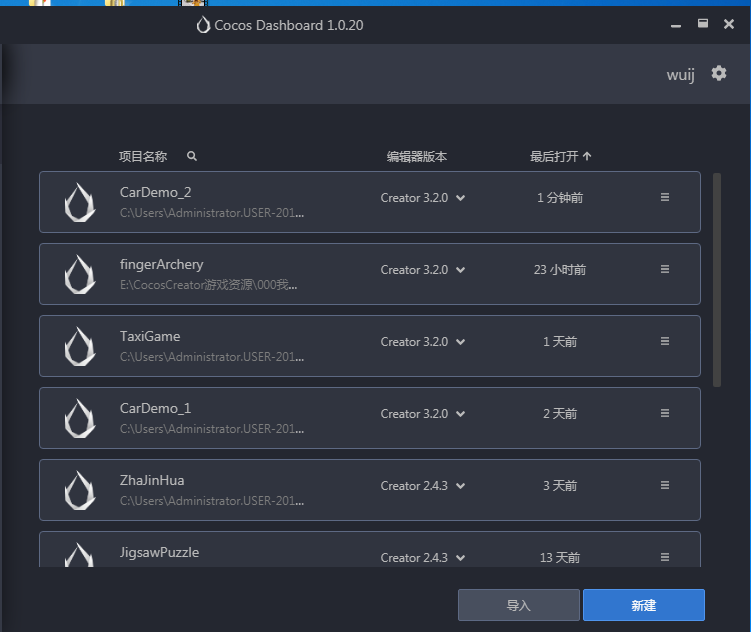Image resolution: width=751 pixels, height=632 pixels.
Task: Open the CarDemo_1 row hamburger menu
Action: coord(665,414)
